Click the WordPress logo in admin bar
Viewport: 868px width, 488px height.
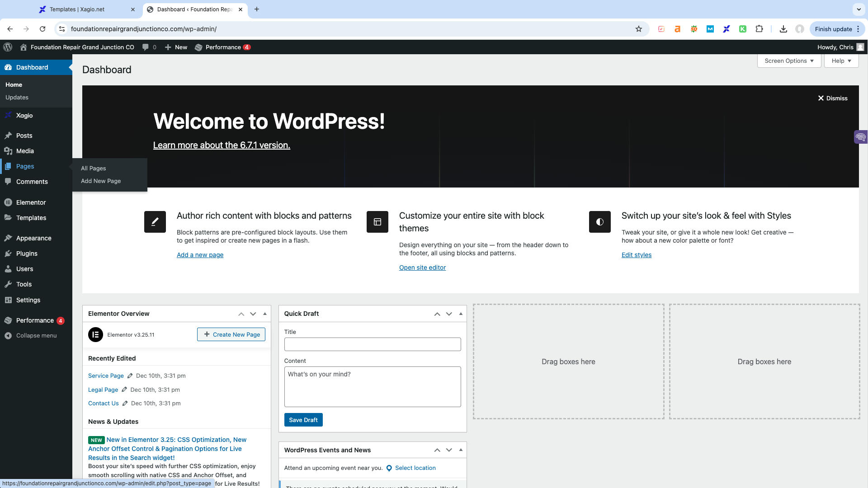point(8,47)
